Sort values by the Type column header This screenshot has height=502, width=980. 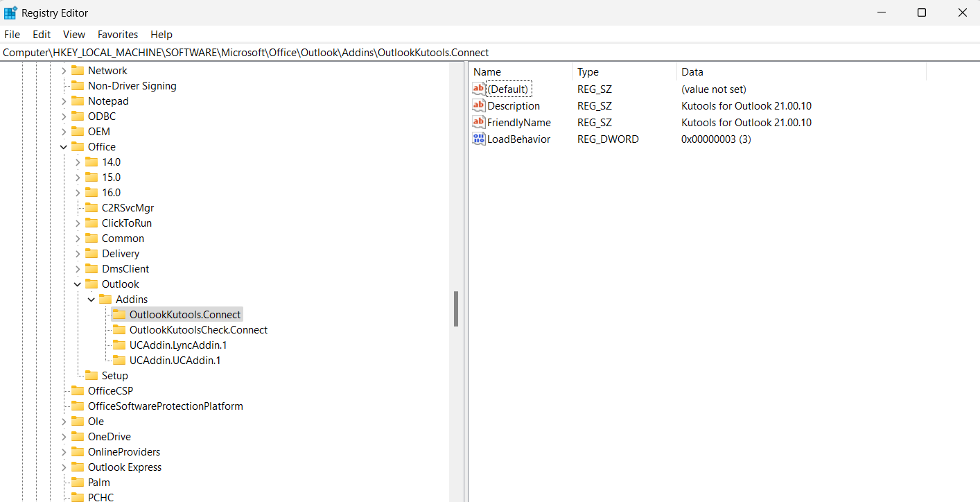pos(624,71)
